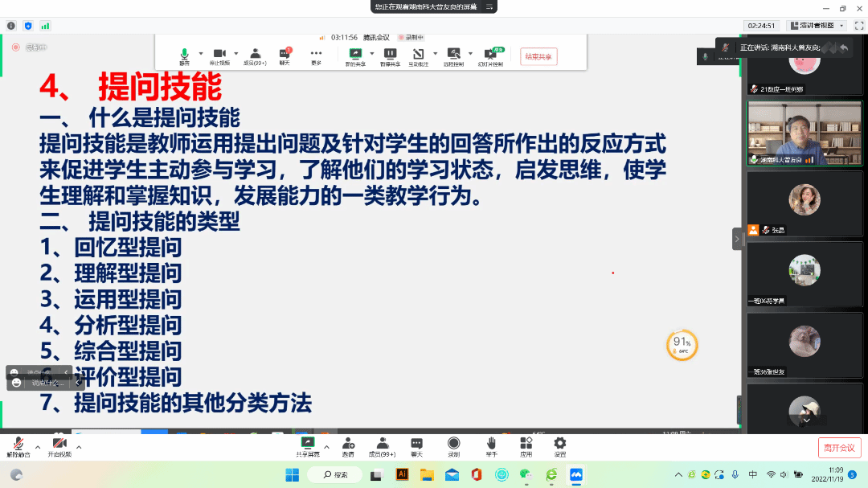This screenshot has height=488, width=868.
Task: Toggle fullscreen icon beside 演讲者视图
Action: click(858, 26)
